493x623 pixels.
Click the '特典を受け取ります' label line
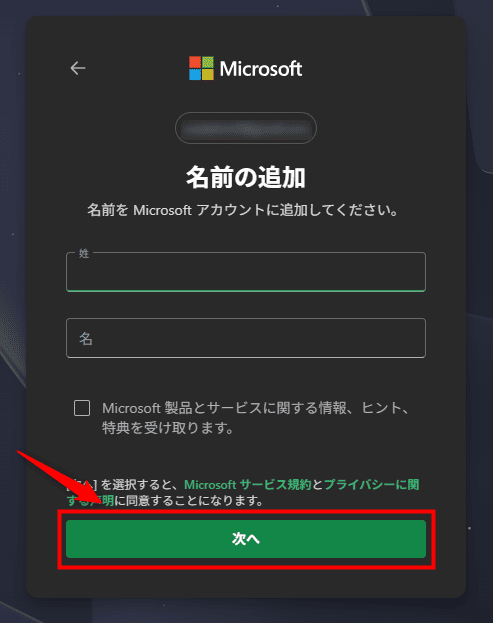coord(168,428)
